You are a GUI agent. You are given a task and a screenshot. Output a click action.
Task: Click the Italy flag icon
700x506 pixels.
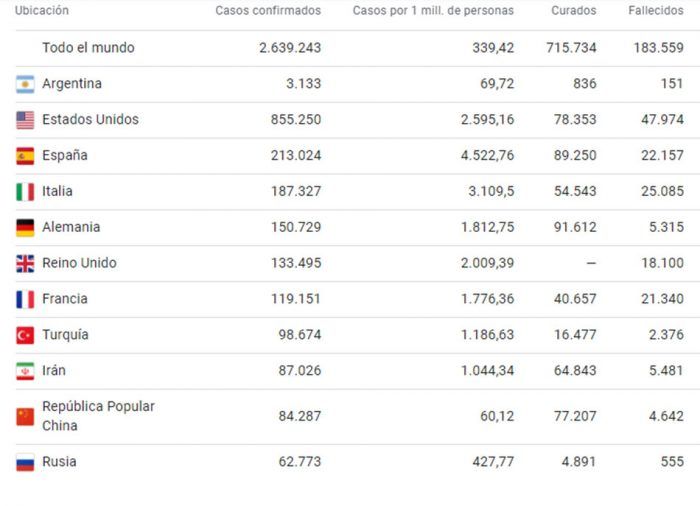click(25, 192)
